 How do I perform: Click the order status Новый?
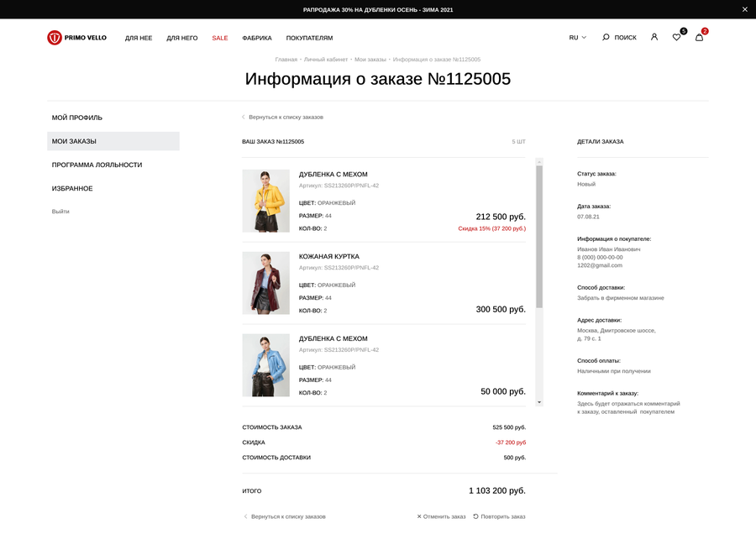pyautogui.click(x=586, y=184)
